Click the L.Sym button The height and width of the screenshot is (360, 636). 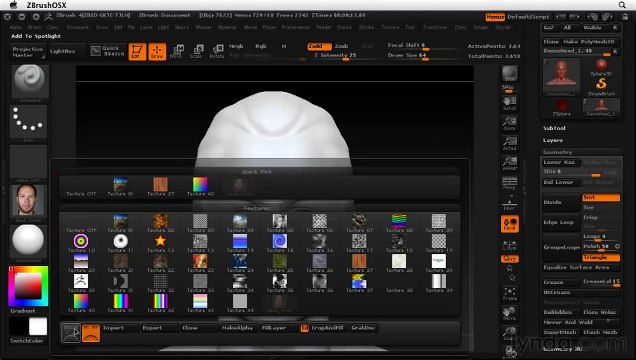coord(509,244)
